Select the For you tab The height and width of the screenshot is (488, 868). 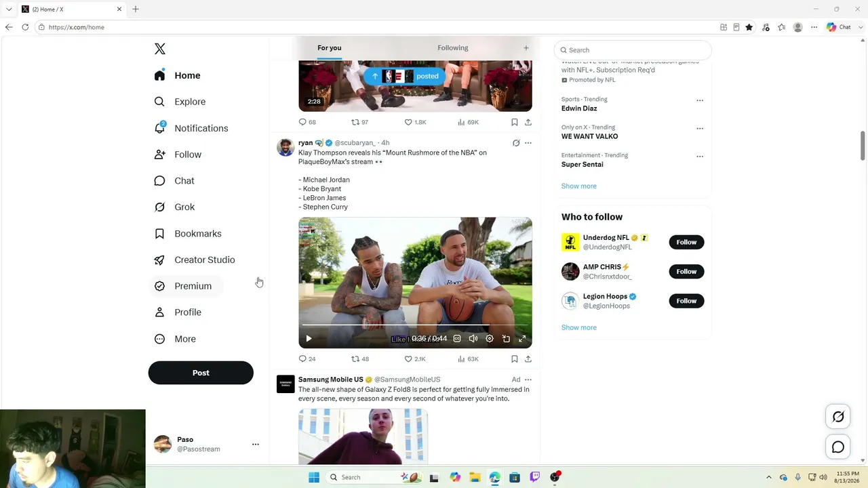[330, 47]
